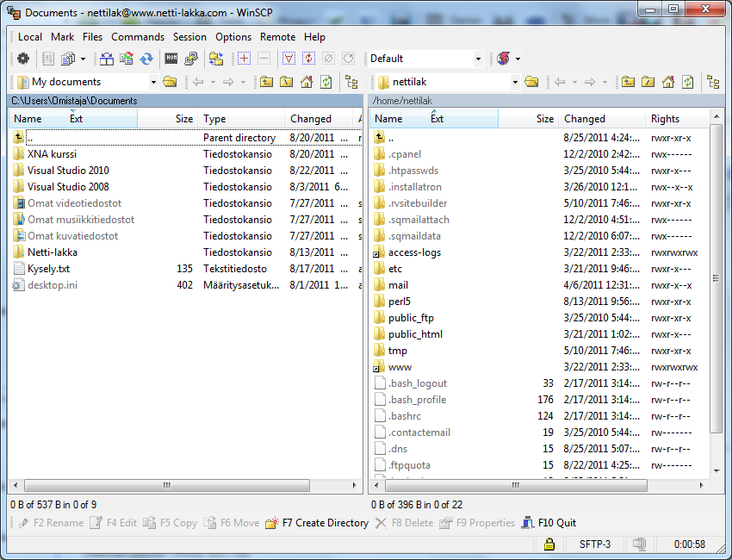Expand the queue icon dropdown arrow
732x560 pixels.
click(83, 59)
